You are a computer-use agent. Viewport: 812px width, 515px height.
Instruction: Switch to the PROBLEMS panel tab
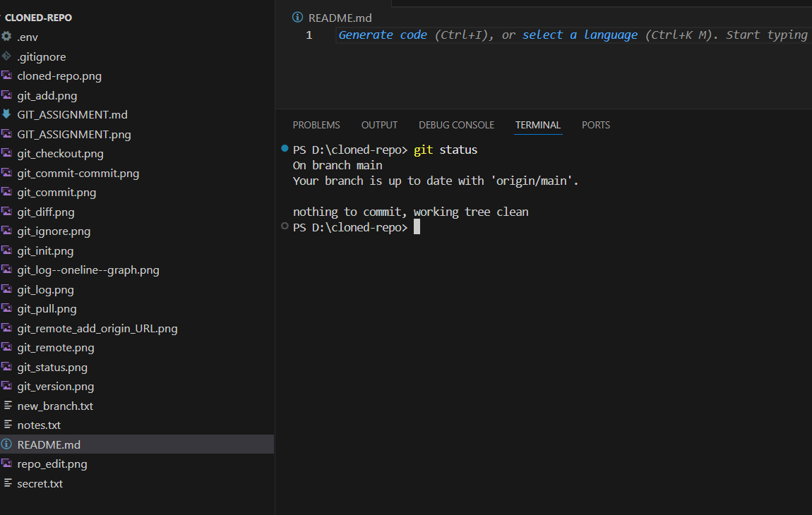tap(316, 125)
